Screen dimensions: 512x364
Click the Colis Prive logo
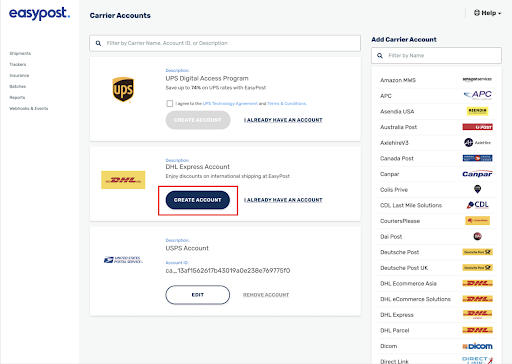[477, 189]
